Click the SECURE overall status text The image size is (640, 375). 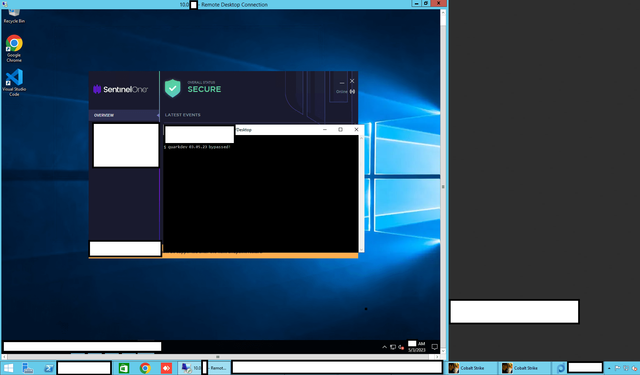[x=204, y=89]
